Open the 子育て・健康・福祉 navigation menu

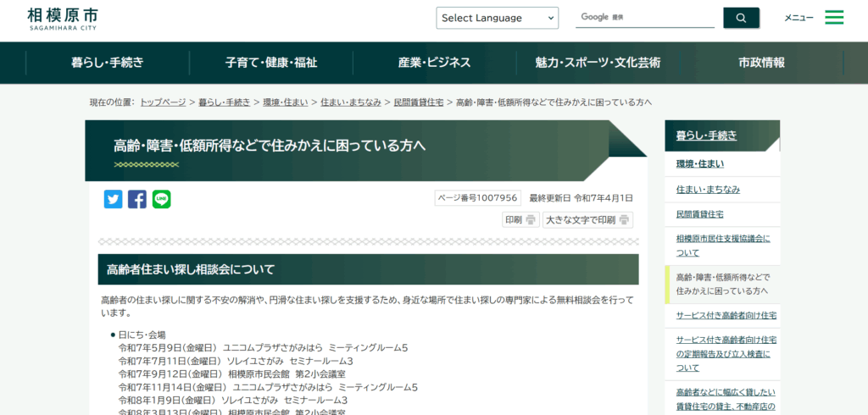click(271, 63)
